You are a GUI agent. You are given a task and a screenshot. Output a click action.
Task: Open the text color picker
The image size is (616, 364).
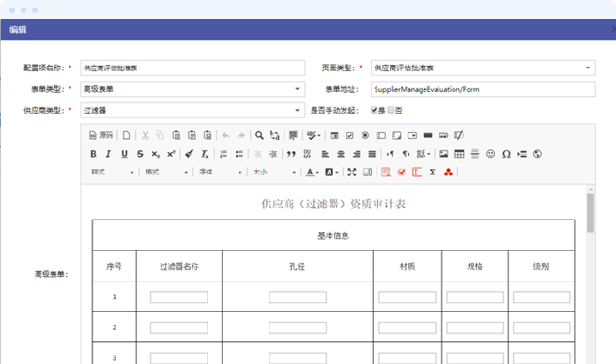[313, 172]
